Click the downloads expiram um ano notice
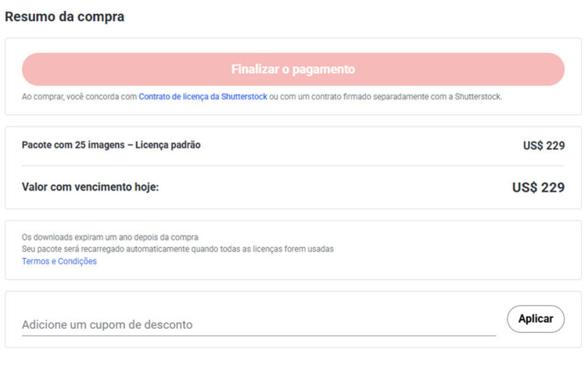 pyautogui.click(x=110, y=237)
